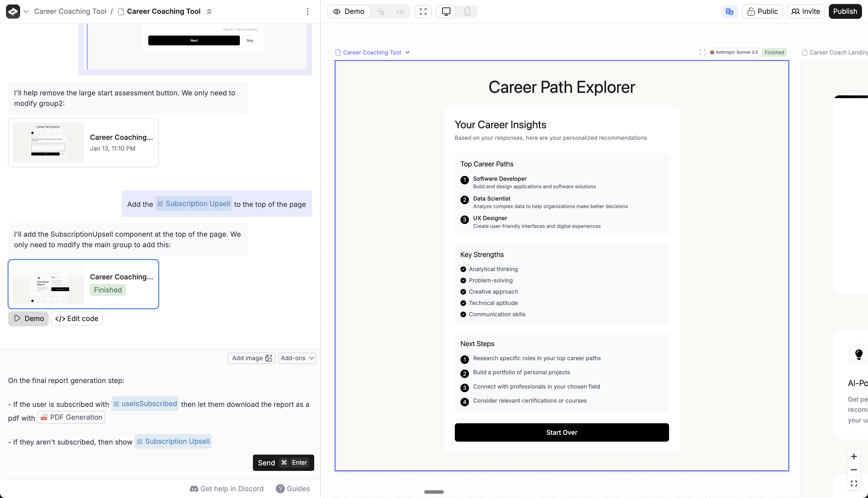Screen dimensions: 868x498
Task: Switch to code view icon
Action: [x=400, y=12]
